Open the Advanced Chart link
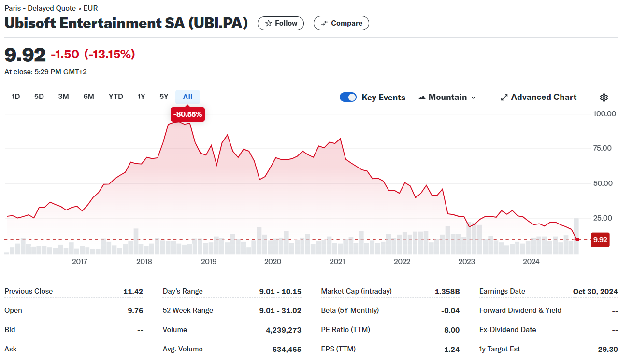The width and height of the screenshot is (633, 364). pos(538,98)
